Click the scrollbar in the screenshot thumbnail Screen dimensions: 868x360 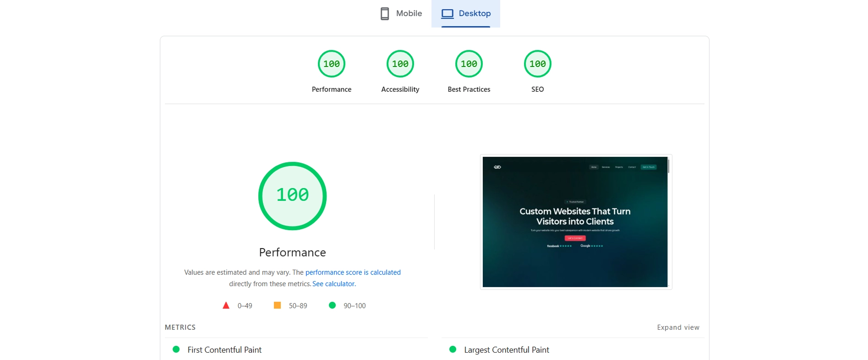pyautogui.click(x=669, y=166)
